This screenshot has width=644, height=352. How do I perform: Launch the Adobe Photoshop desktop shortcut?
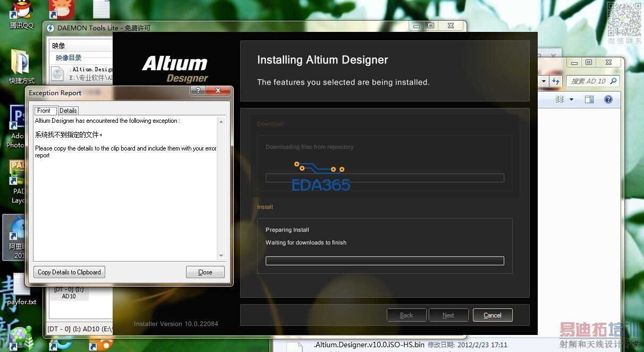click(x=17, y=127)
